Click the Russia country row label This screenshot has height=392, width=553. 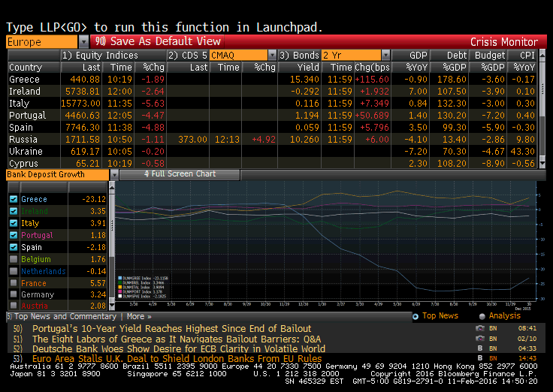[x=23, y=139]
